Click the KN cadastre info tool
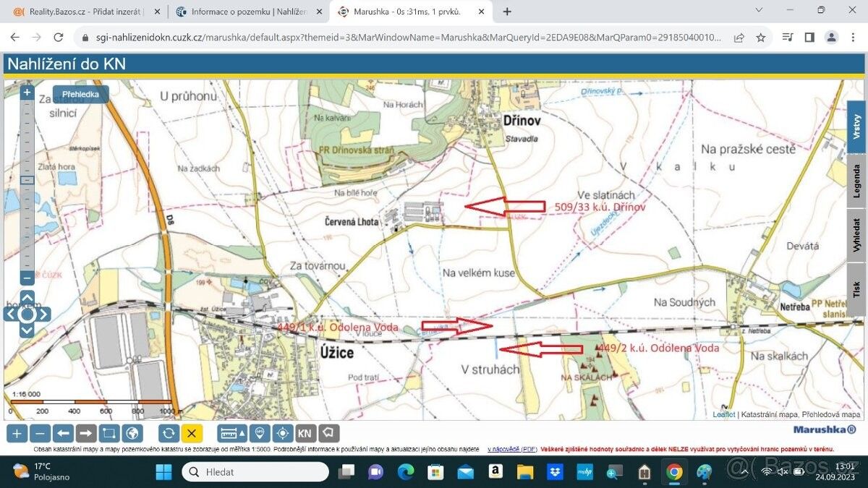Image resolution: width=868 pixels, height=488 pixels. pyautogui.click(x=305, y=433)
